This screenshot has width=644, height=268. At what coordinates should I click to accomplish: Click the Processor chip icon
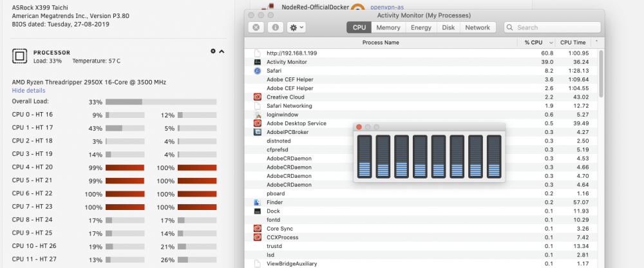(19, 56)
